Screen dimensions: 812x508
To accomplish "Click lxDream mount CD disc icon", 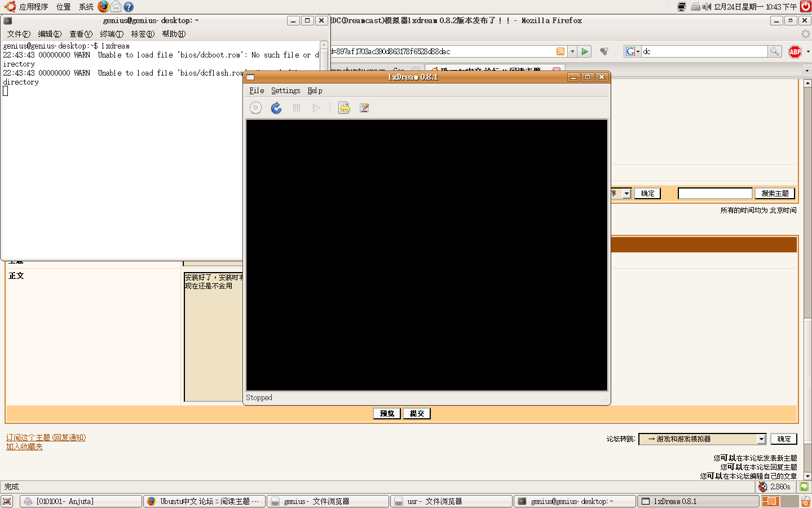I will pyautogui.click(x=255, y=108).
